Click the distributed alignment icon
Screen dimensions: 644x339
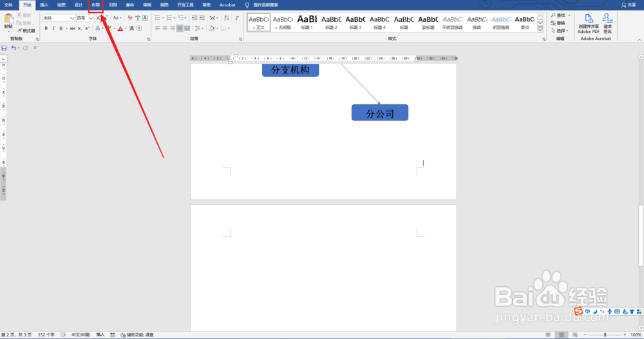click(x=187, y=28)
